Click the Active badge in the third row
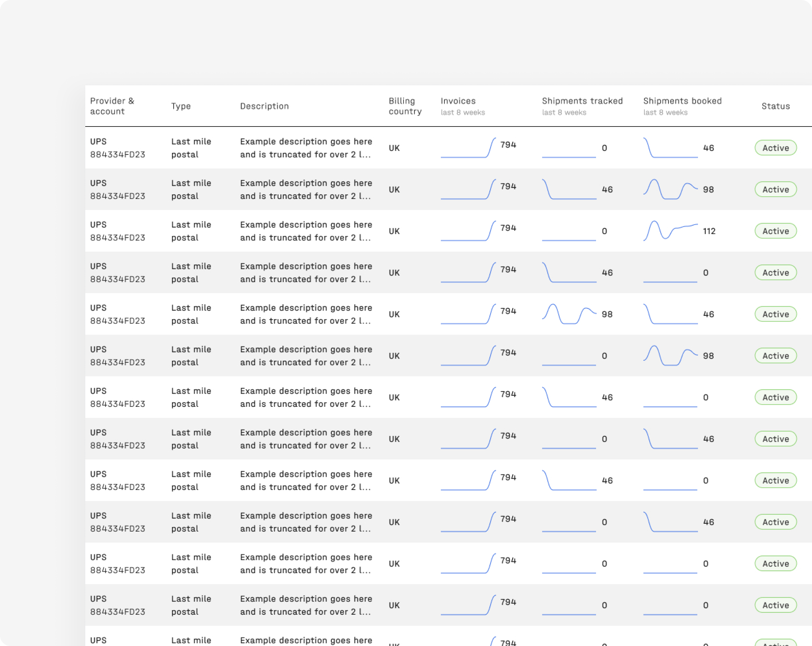The image size is (812, 646). [775, 231]
